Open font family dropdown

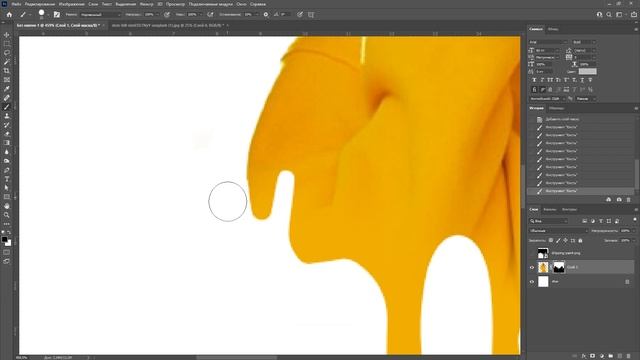coord(548,42)
